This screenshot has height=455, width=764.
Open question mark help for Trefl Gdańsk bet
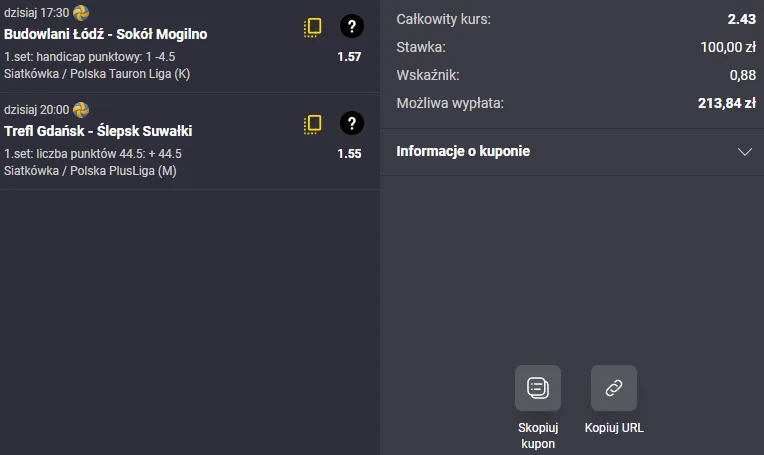(351, 124)
